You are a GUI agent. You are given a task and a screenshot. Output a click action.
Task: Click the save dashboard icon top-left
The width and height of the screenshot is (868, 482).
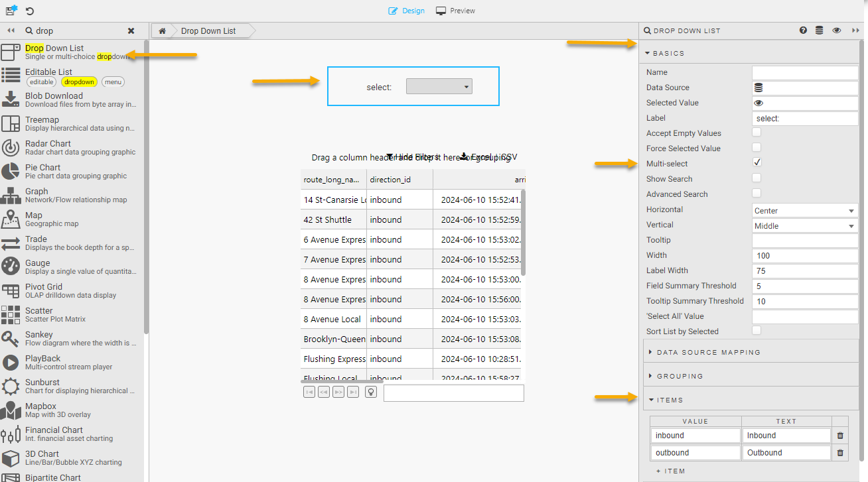tap(9, 10)
